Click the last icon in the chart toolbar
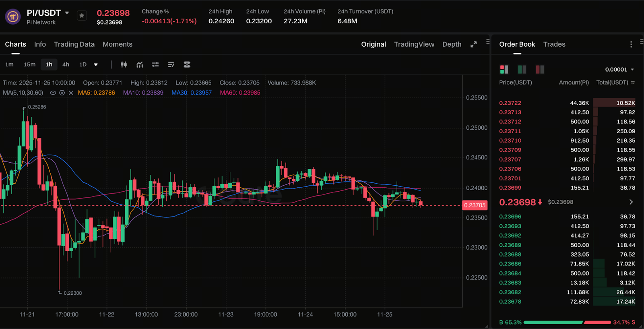Image resolution: width=644 pixels, height=329 pixels. pos(187,64)
